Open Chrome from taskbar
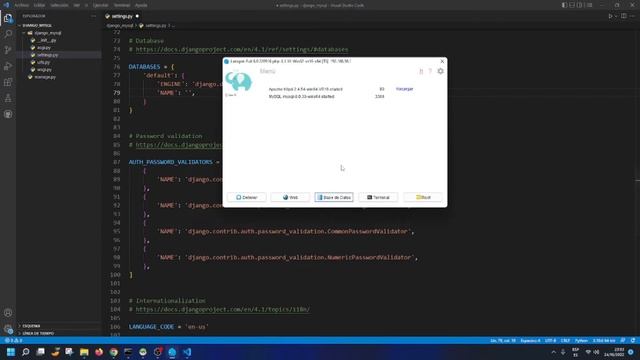Image resolution: width=640 pixels, height=360 pixels. pos(113,352)
